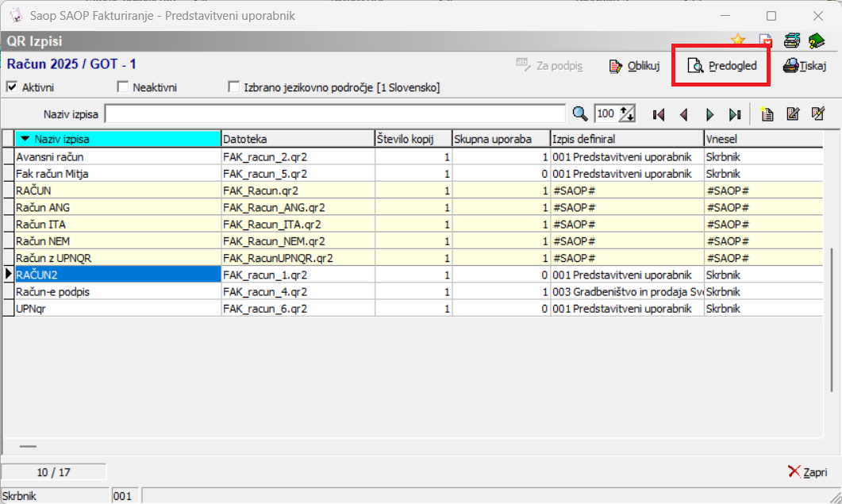Close the window with the Zapri button
842x504 pixels.
tap(807, 471)
